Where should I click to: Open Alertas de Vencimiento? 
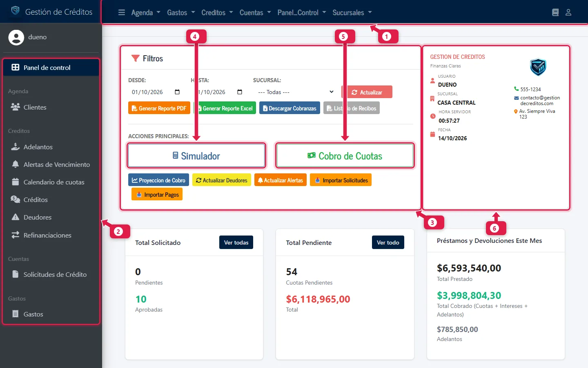51,164
